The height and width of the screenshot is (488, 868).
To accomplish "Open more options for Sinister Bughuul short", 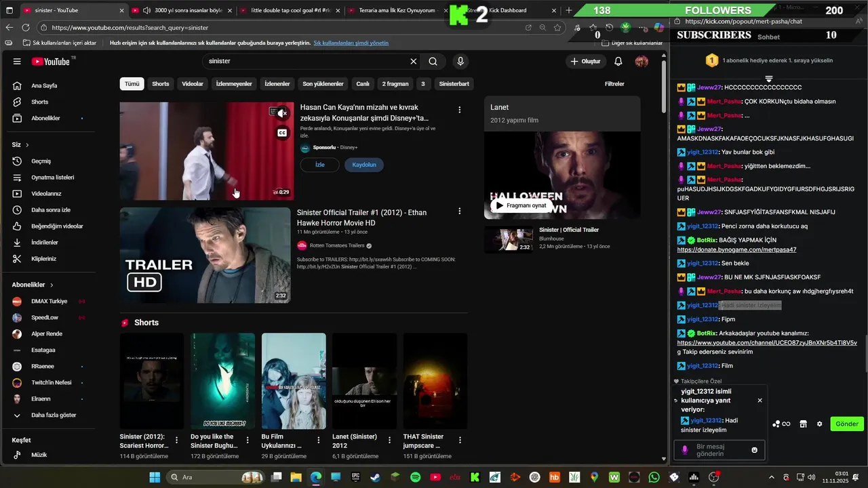I will click(x=248, y=440).
